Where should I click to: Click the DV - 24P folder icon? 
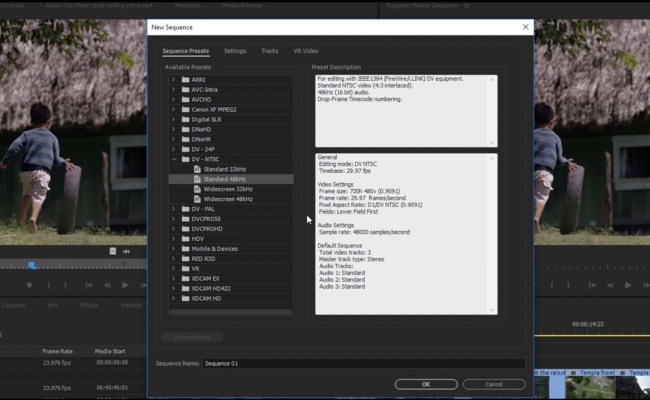[x=185, y=149]
